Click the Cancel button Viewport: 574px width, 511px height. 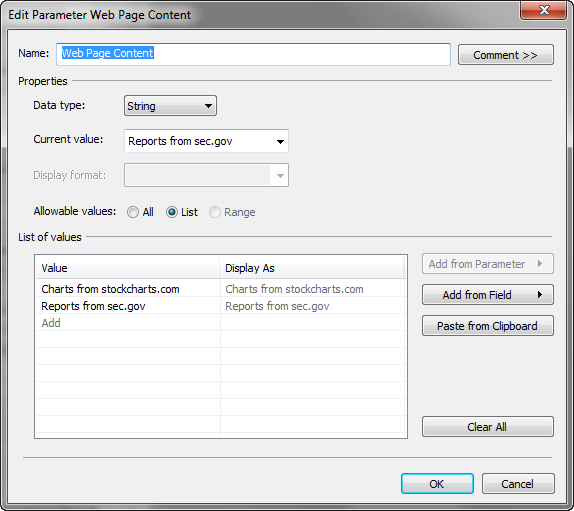pyautogui.click(x=518, y=484)
